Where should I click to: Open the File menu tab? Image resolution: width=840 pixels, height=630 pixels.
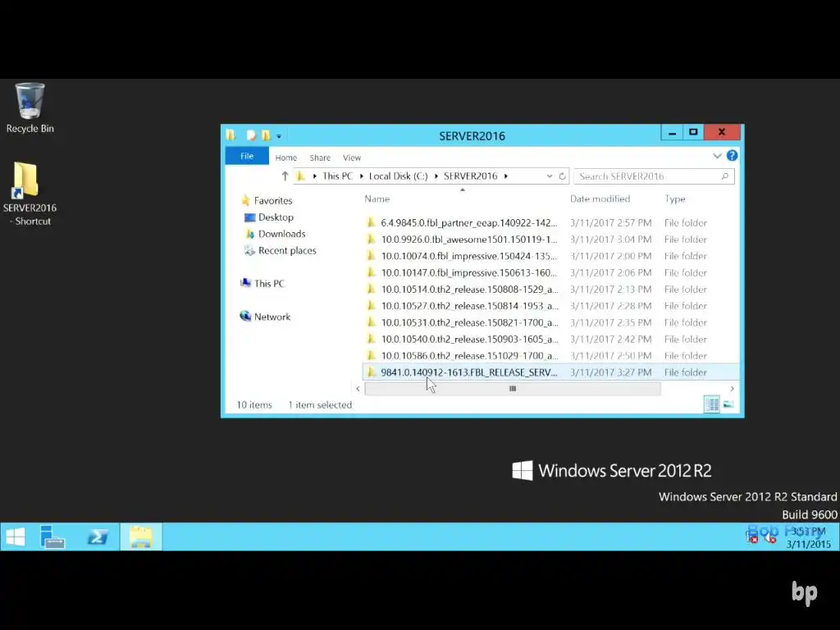(247, 156)
